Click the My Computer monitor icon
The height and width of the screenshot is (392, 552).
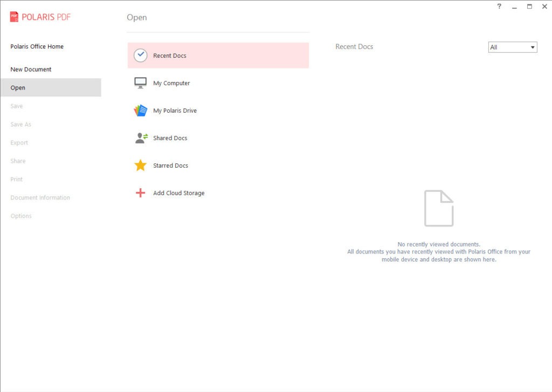(x=141, y=83)
